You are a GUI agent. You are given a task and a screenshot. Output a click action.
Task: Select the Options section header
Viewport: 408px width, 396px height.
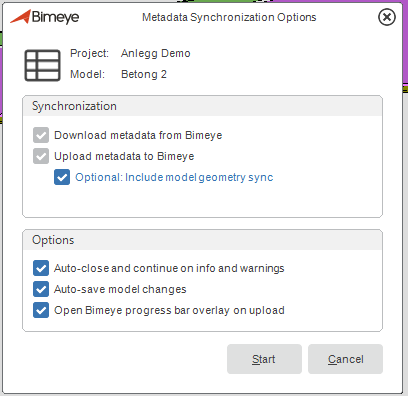tap(53, 240)
